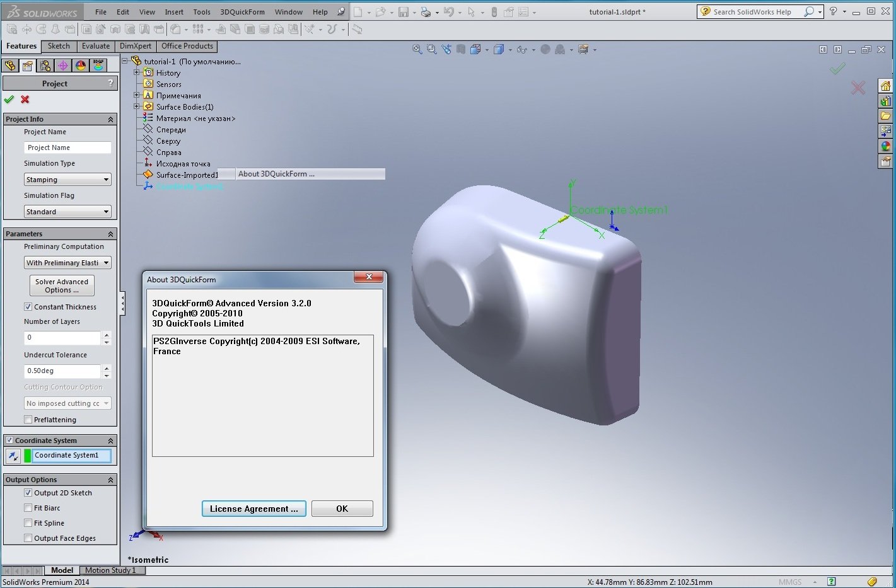Open the DimXpertManager tab icon

click(x=63, y=66)
